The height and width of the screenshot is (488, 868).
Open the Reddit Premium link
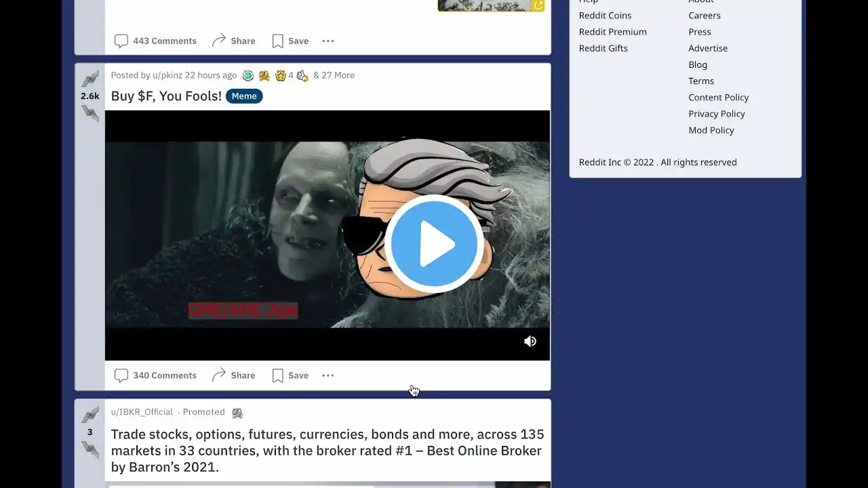coord(613,32)
